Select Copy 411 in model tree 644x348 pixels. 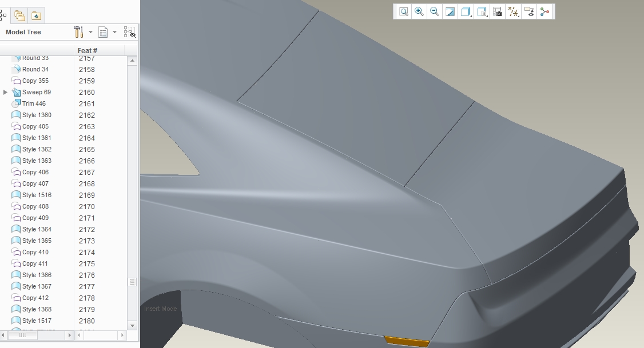[x=35, y=263]
